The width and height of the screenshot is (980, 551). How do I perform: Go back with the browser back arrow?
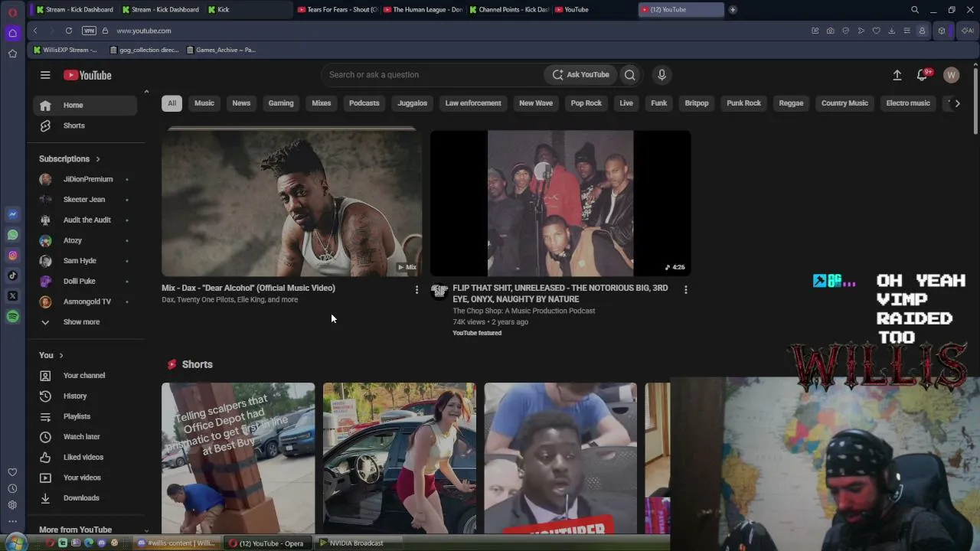point(35,31)
